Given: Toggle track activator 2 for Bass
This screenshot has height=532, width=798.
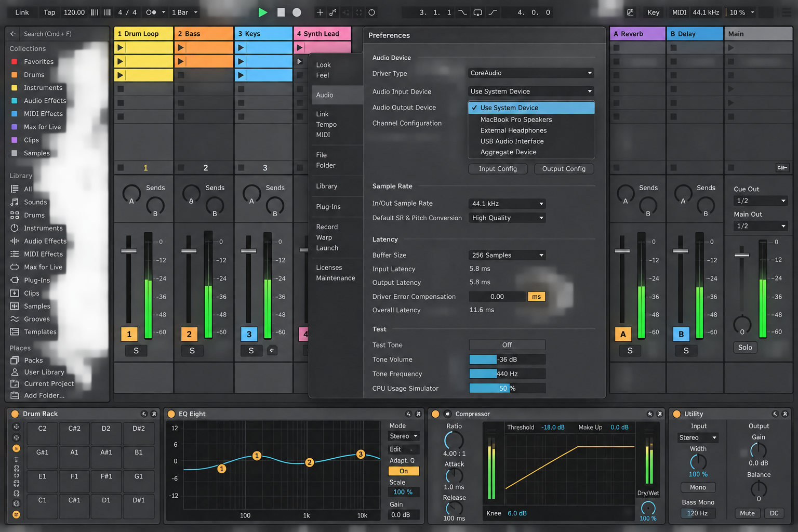Looking at the screenshot, I should (x=189, y=334).
